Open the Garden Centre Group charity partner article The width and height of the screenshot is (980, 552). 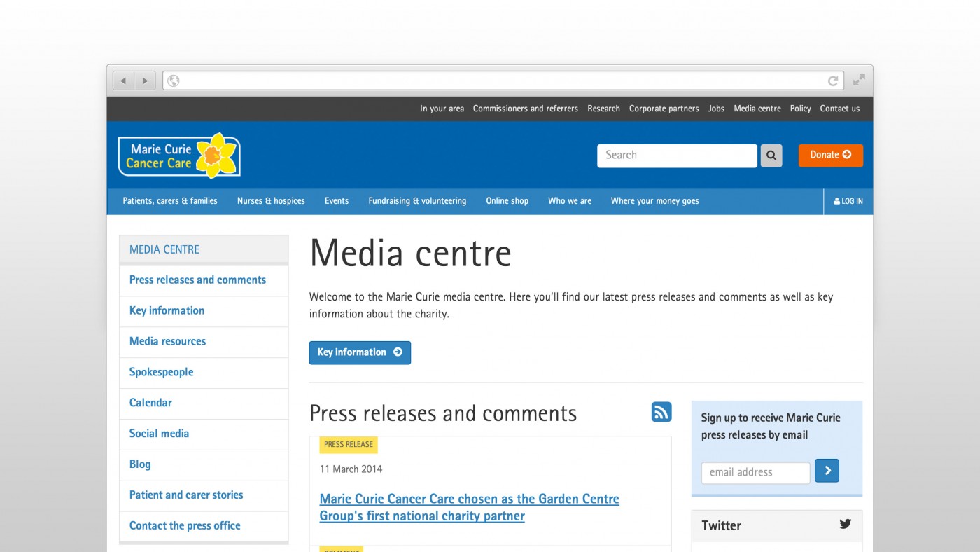469,508
